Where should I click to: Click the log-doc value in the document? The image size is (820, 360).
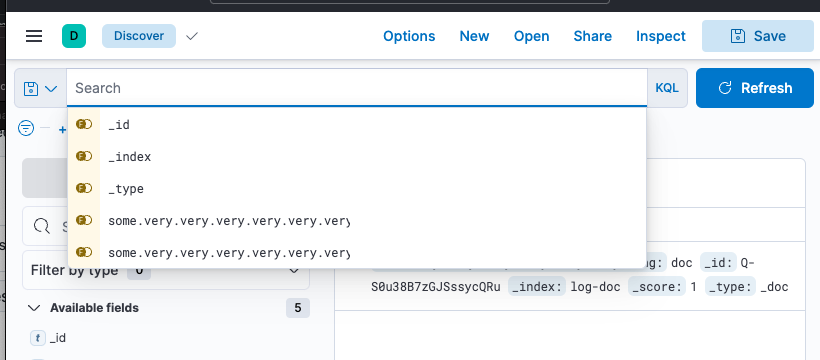pos(595,287)
